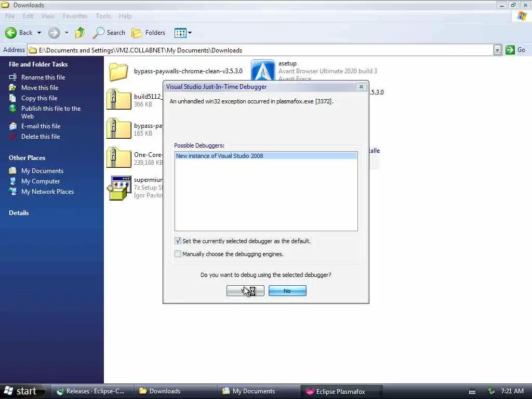Image resolution: width=532 pixels, height=399 pixels.
Task: Click the Views icon in toolbar
Action: pos(180,33)
